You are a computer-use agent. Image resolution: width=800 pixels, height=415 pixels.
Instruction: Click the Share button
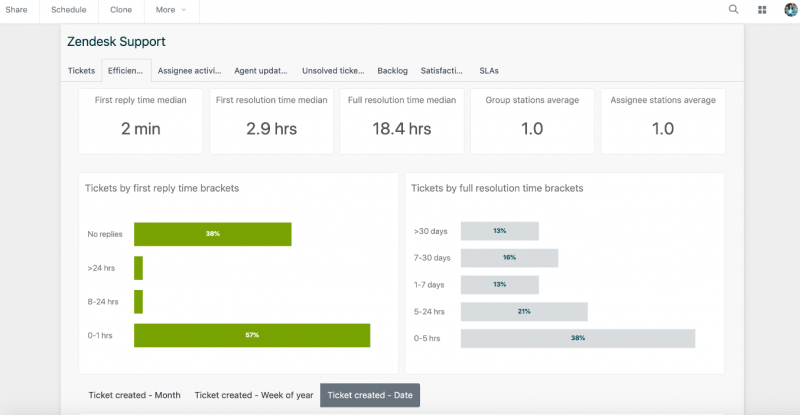pos(16,10)
